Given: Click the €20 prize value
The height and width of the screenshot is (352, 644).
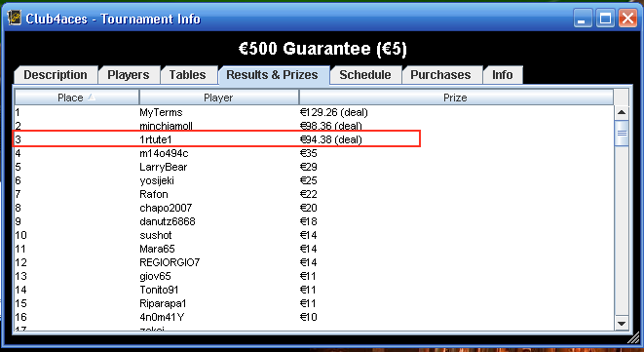Looking at the screenshot, I should pos(309,208).
